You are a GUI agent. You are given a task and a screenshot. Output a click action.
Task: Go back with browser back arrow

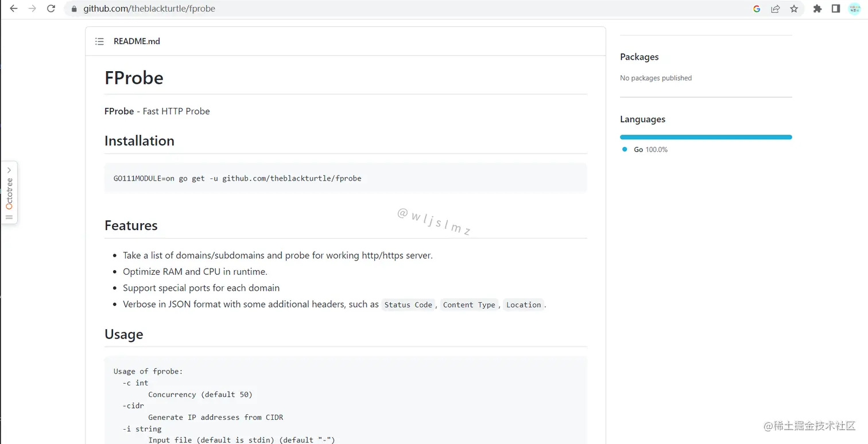coord(14,9)
